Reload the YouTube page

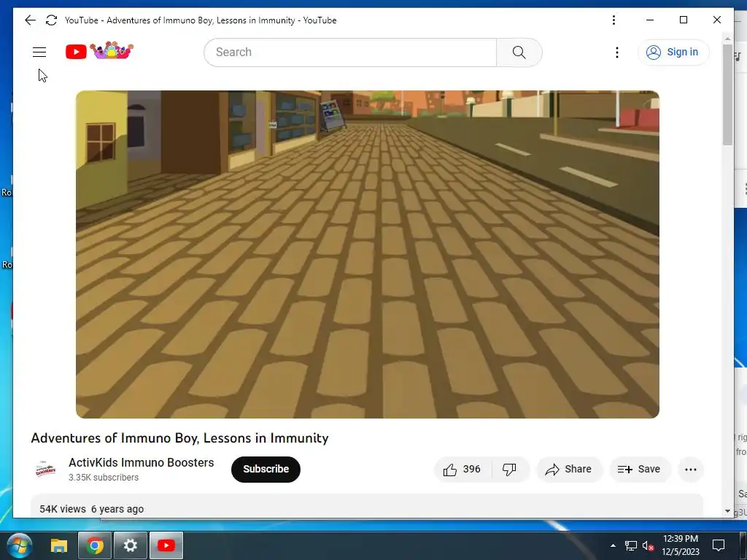coord(52,20)
